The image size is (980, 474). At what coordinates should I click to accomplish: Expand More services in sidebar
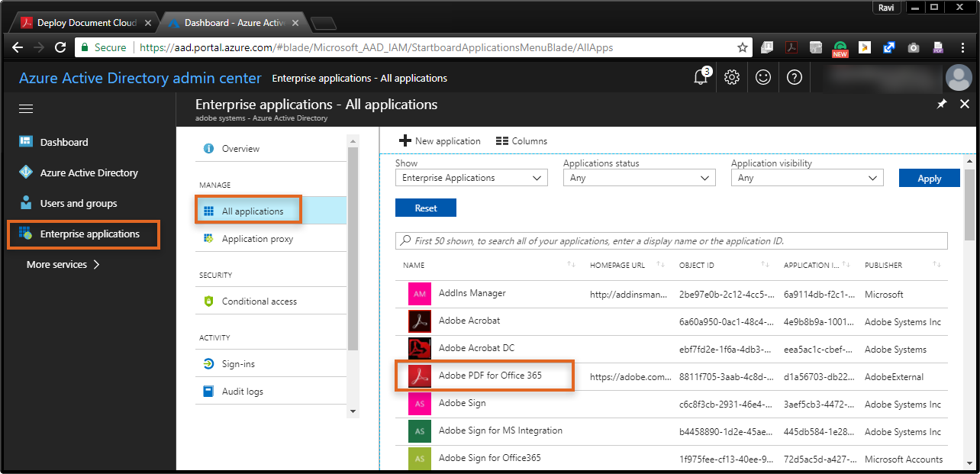point(63,265)
